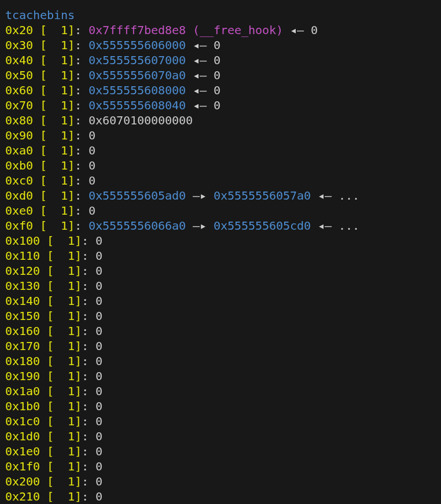441x504 pixels.
Task: Click the 0x5555556057a0 chunk address
Action: coord(262,196)
